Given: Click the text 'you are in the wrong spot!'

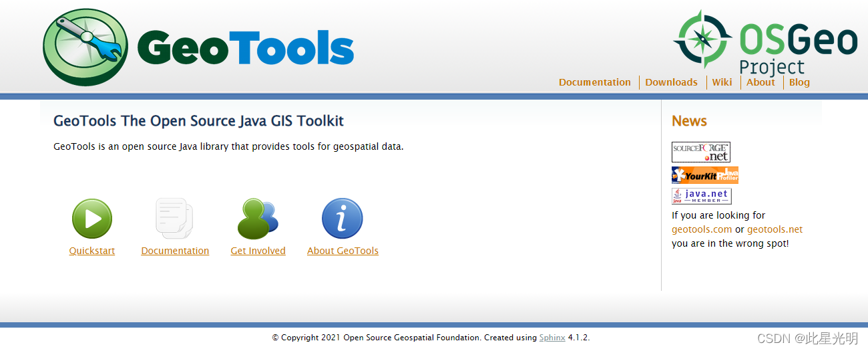Looking at the screenshot, I should coord(730,243).
